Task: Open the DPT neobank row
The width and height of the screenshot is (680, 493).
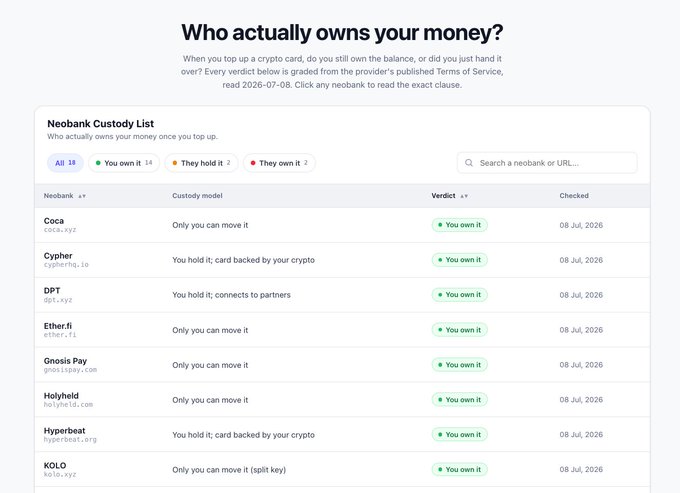Action: (342, 295)
